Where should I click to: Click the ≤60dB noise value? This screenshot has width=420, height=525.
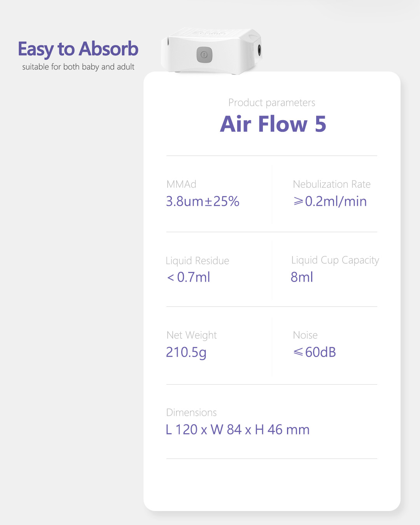pyautogui.click(x=315, y=352)
